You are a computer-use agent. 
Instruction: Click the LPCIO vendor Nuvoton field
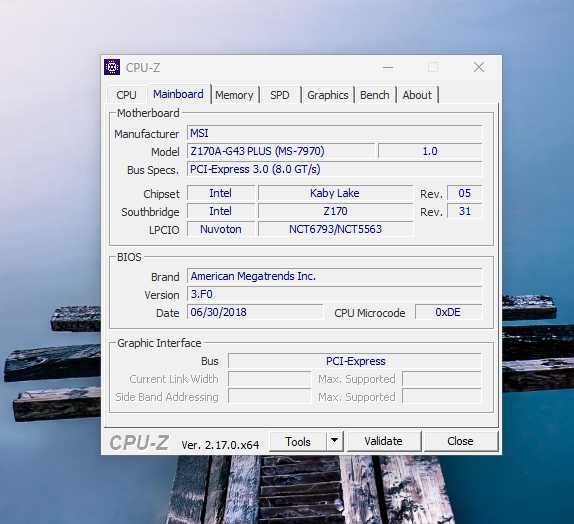221,229
